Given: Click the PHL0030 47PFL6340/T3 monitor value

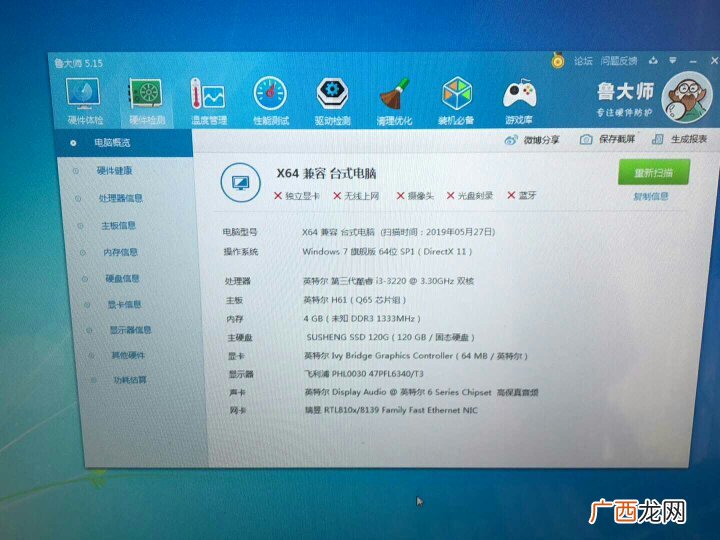Looking at the screenshot, I should coord(364,374).
